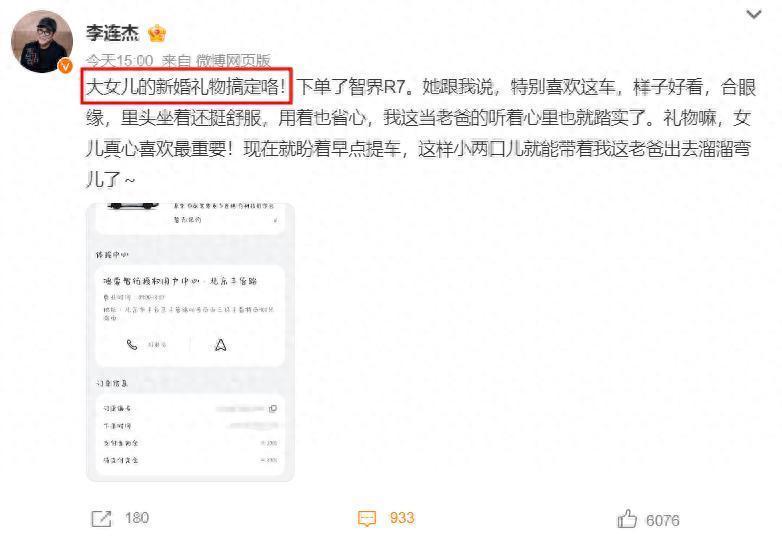Tap the navigation arrow icon in the order image
782x559 pixels.
click(220, 345)
